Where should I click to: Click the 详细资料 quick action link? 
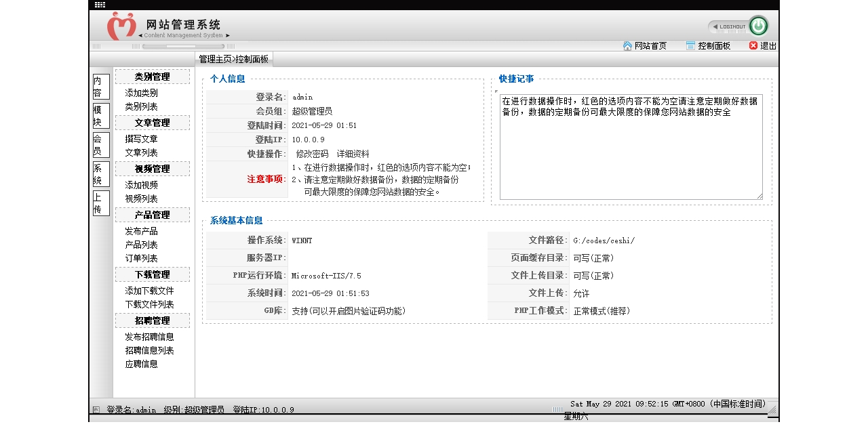click(x=353, y=154)
